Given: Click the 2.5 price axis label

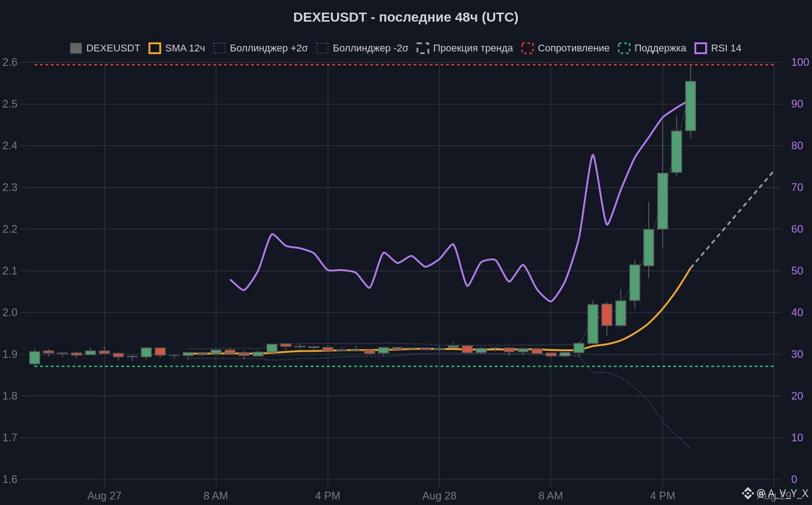Looking at the screenshot, I should (10, 104).
